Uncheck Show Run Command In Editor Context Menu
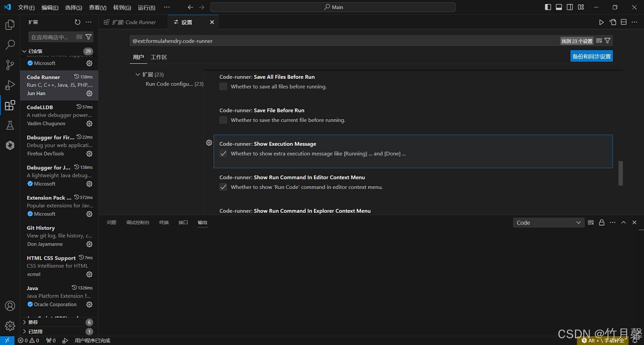 click(x=223, y=187)
